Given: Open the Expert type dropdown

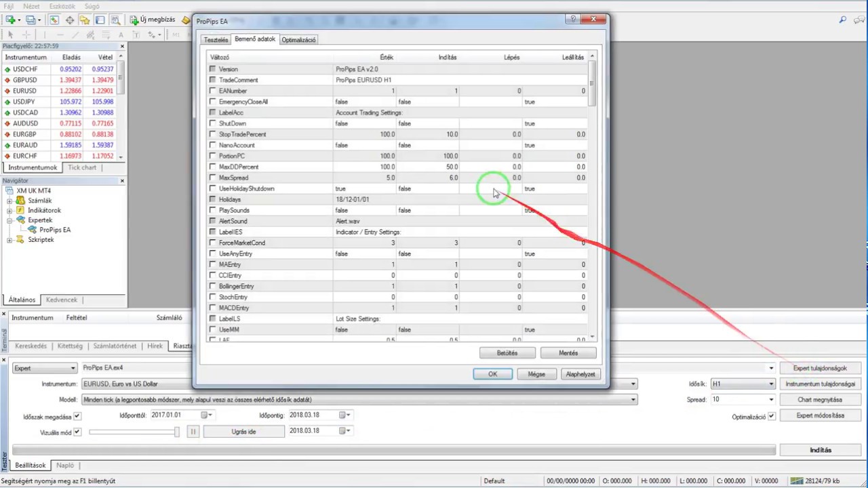Looking at the screenshot, I should pyautogui.click(x=45, y=368).
